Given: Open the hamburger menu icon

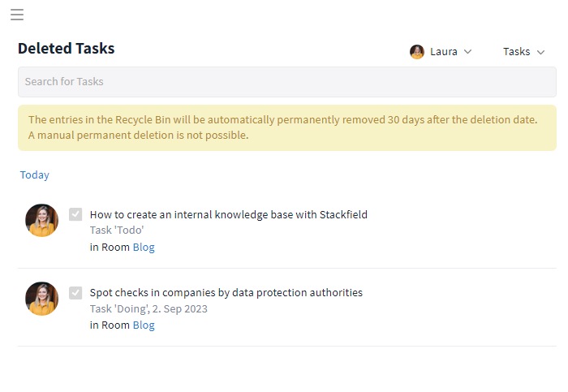Looking at the screenshot, I should 17,15.
